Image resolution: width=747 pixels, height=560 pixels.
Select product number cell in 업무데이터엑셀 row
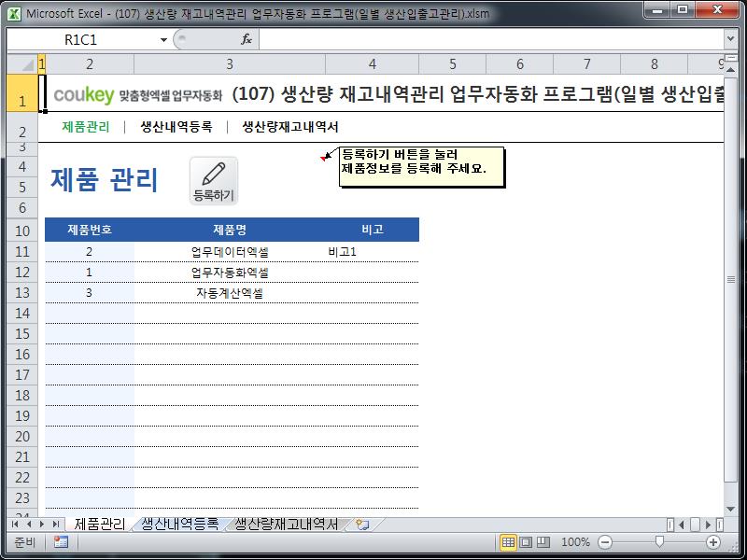coord(89,252)
